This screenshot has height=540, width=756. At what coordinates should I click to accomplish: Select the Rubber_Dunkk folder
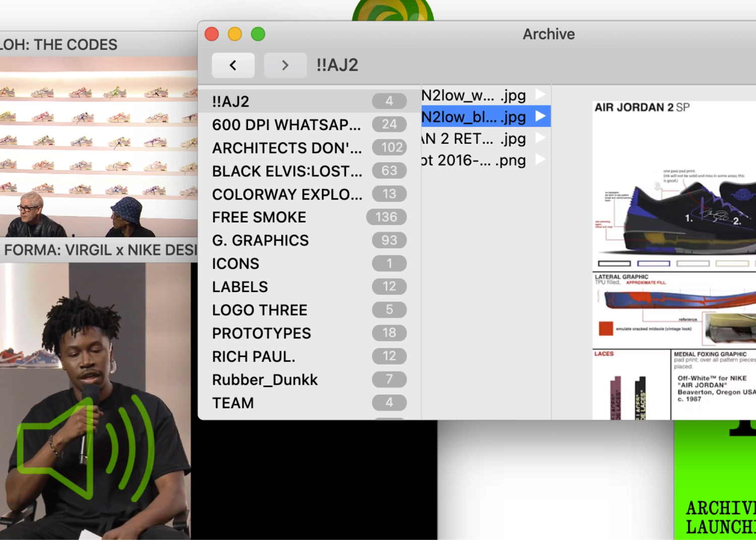click(309, 380)
